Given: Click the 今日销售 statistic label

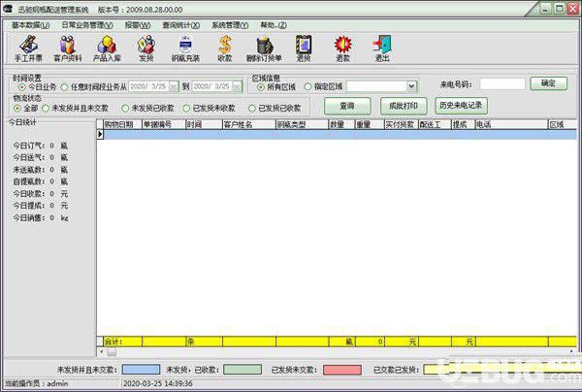Looking at the screenshot, I should pyautogui.click(x=29, y=218).
